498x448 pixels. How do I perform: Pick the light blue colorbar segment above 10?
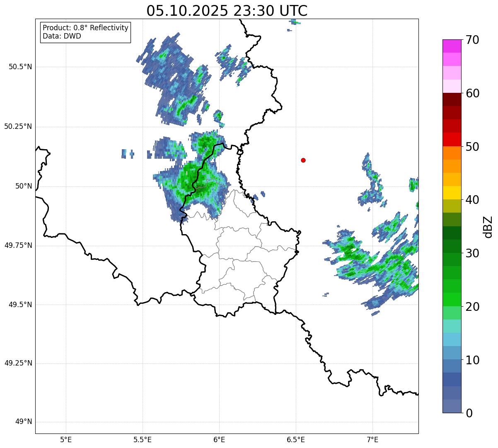(452, 340)
